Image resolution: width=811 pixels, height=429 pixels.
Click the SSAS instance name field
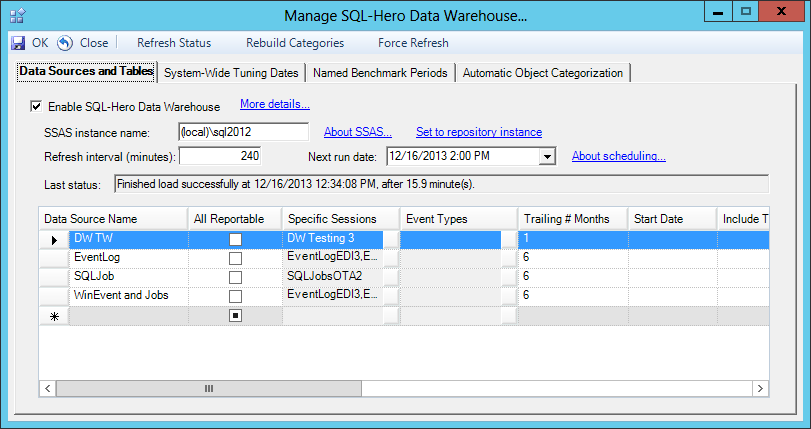pos(244,132)
